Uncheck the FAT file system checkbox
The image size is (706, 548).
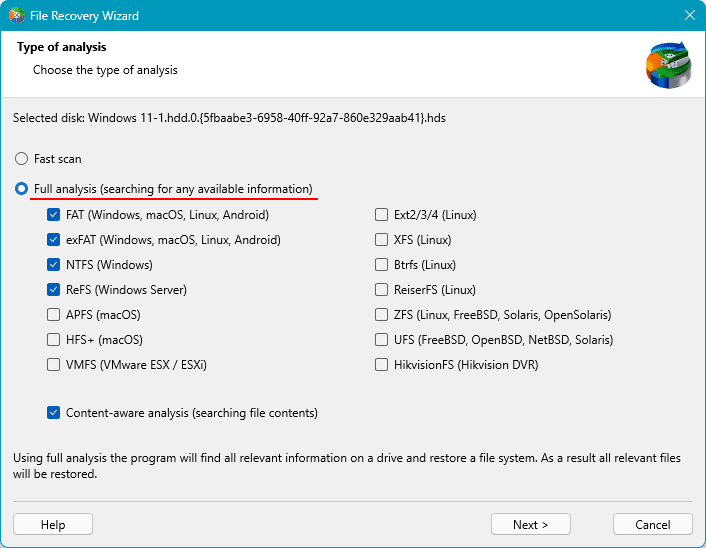tap(54, 215)
